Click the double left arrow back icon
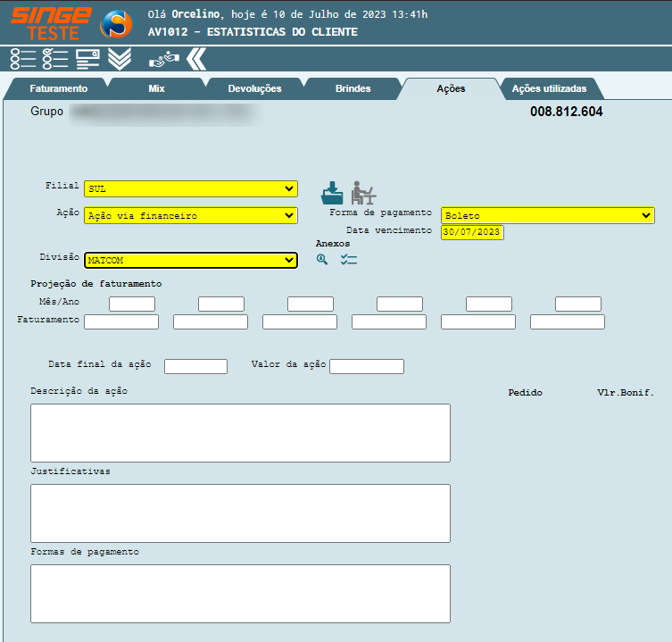The height and width of the screenshot is (642, 672). (196, 59)
